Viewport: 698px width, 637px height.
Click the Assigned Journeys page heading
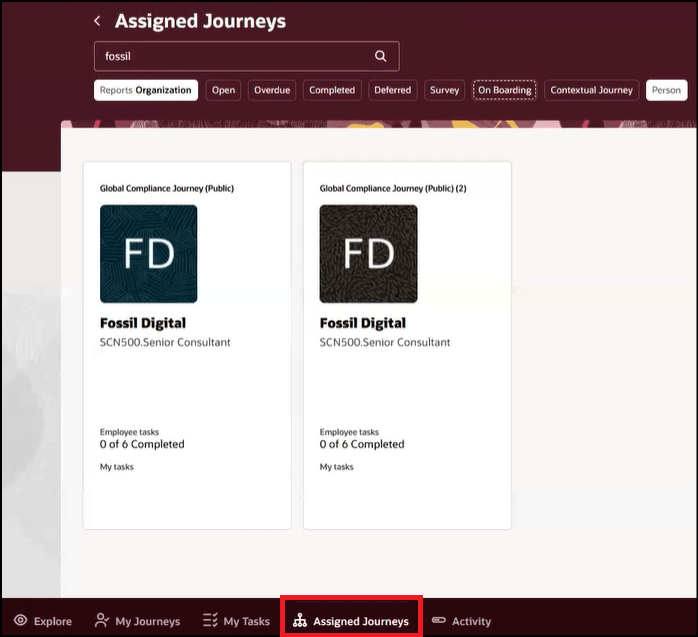pos(200,21)
